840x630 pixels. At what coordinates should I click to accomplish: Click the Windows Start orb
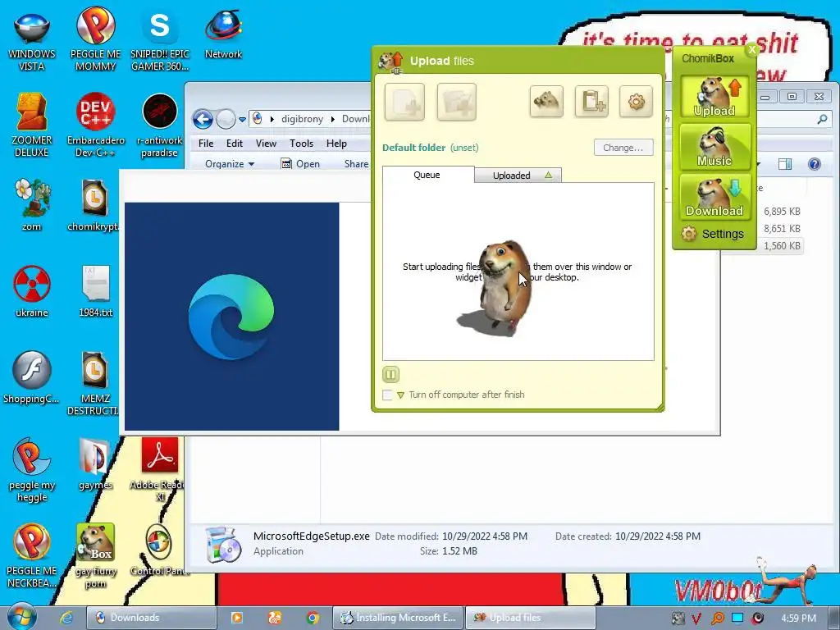[x=22, y=617]
